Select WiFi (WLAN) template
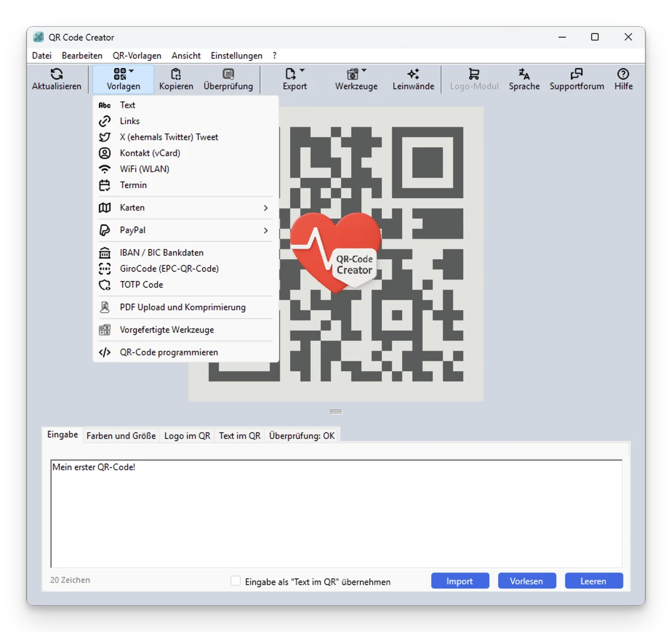 pyautogui.click(x=185, y=169)
